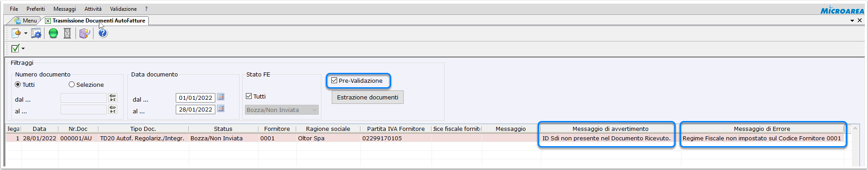Click the lookup icon beside 'dal' document number
Image resolution: width=868 pixels, height=170 pixels.
(113, 98)
